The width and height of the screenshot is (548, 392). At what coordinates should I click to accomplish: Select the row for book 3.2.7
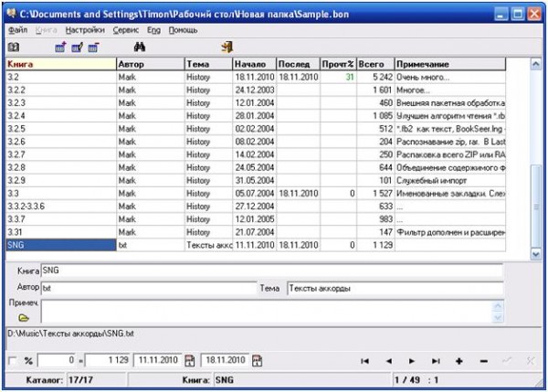256,154
